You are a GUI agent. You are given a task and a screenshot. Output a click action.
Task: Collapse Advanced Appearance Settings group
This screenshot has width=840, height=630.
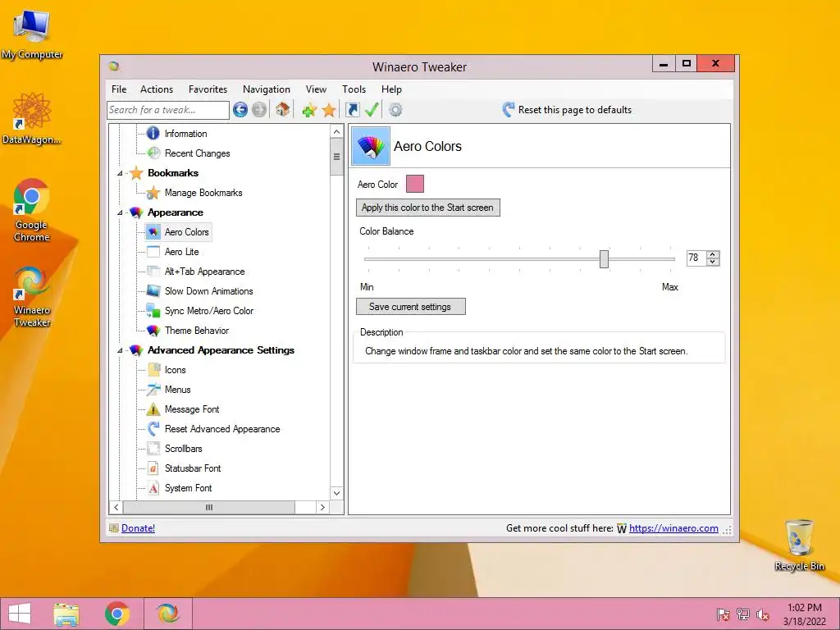(120, 350)
